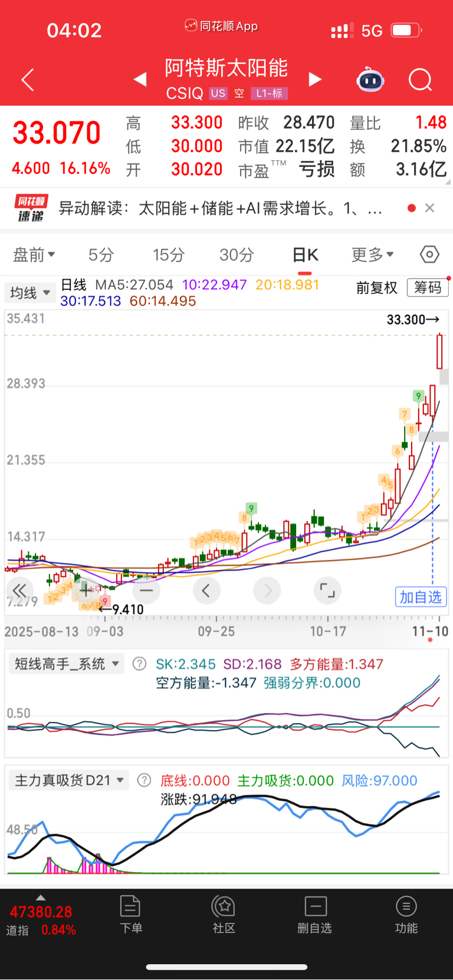Open the 功能 functions menu

coord(406,915)
